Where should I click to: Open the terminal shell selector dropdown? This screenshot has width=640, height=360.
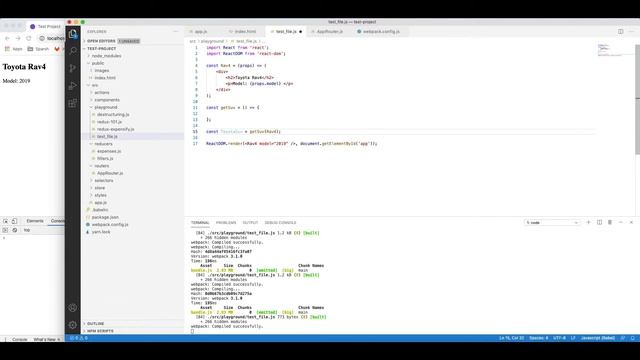[x=551, y=223]
